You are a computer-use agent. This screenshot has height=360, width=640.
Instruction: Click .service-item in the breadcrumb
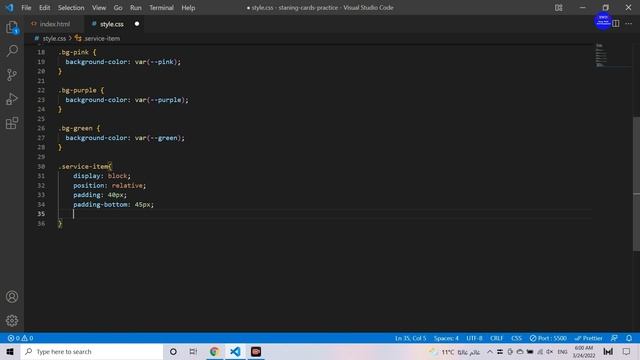tap(102, 38)
